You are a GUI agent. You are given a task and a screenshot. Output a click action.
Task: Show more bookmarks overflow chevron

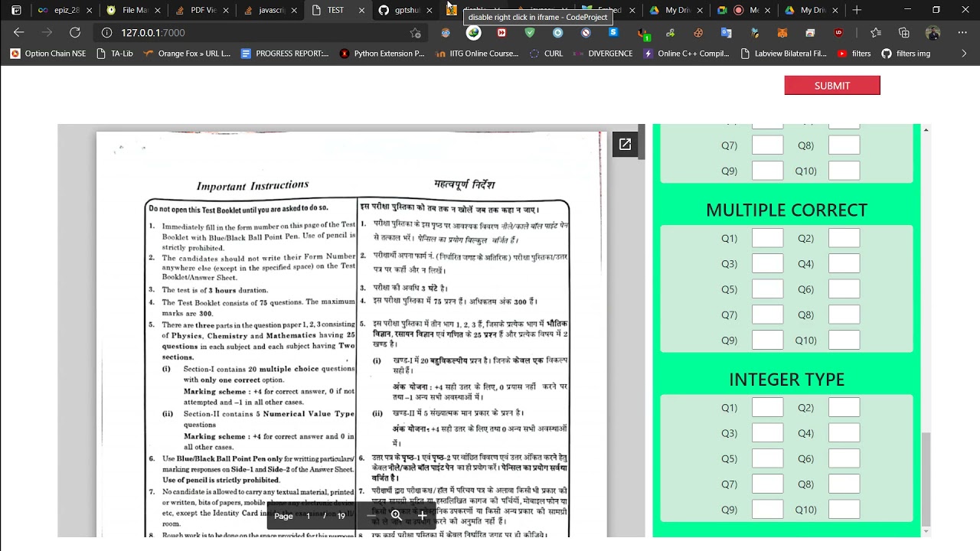[x=964, y=54]
